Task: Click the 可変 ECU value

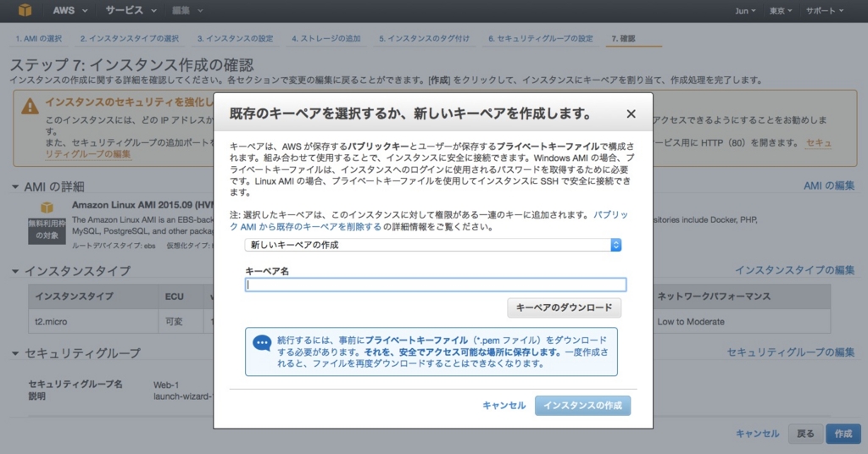Action: tap(174, 321)
